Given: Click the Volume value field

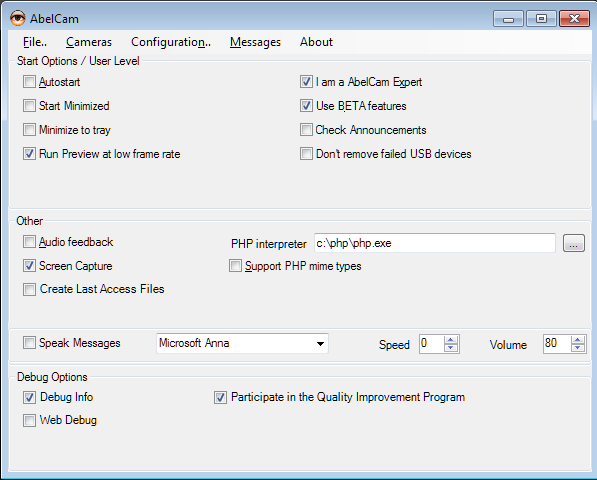Looking at the screenshot, I should coord(557,344).
